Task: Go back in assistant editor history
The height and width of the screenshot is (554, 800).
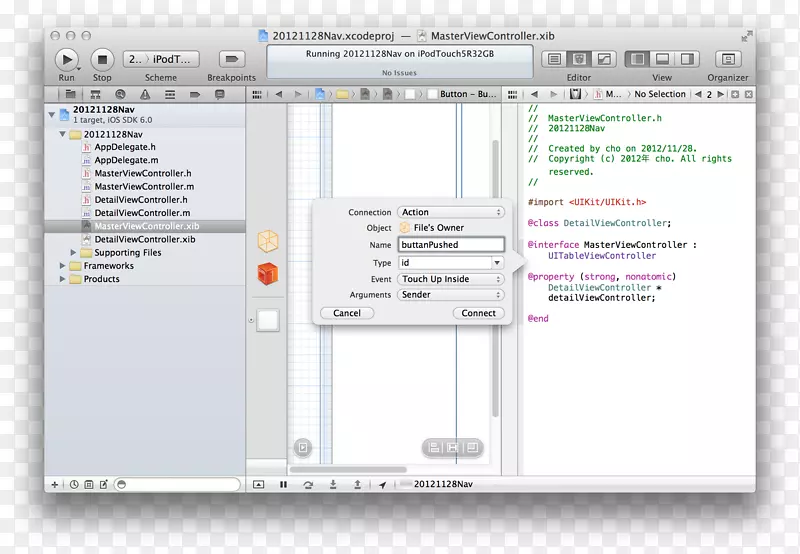Action: [534, 94]
